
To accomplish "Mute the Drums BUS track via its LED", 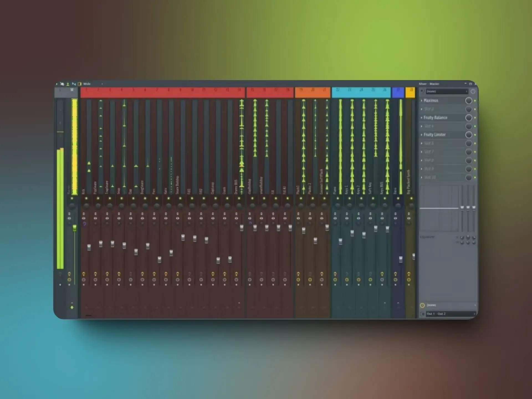I will pyautogui.click(x=239, y=198).
